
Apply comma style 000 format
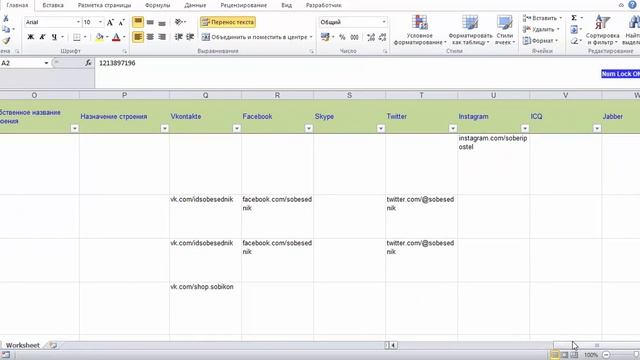pos(354,37)
